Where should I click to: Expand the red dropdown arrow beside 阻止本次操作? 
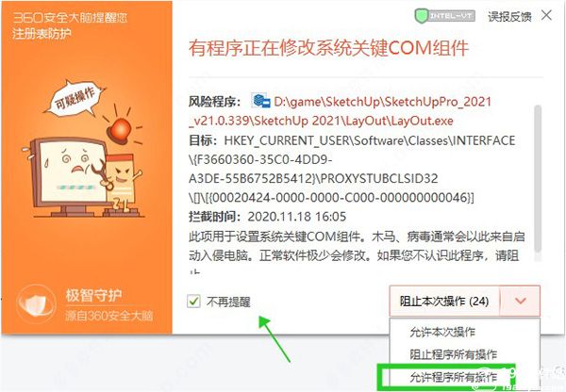tap(520, 301)
